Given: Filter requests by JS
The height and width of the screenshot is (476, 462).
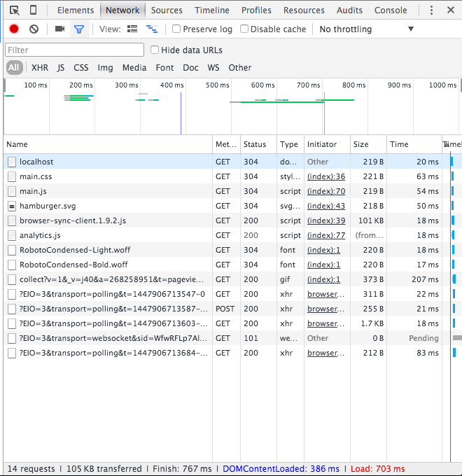Looking at the screenshot, I should coord(61,68).
